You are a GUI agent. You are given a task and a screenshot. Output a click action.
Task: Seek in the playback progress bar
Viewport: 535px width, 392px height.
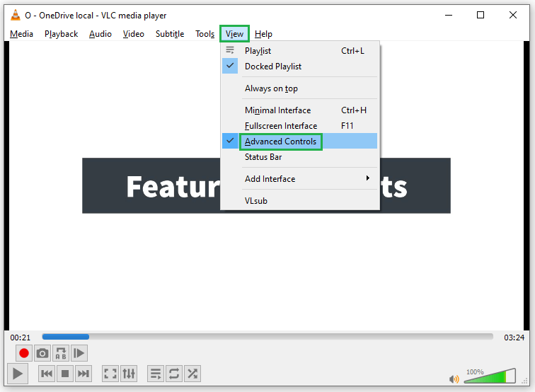click(x=267, y=337)
